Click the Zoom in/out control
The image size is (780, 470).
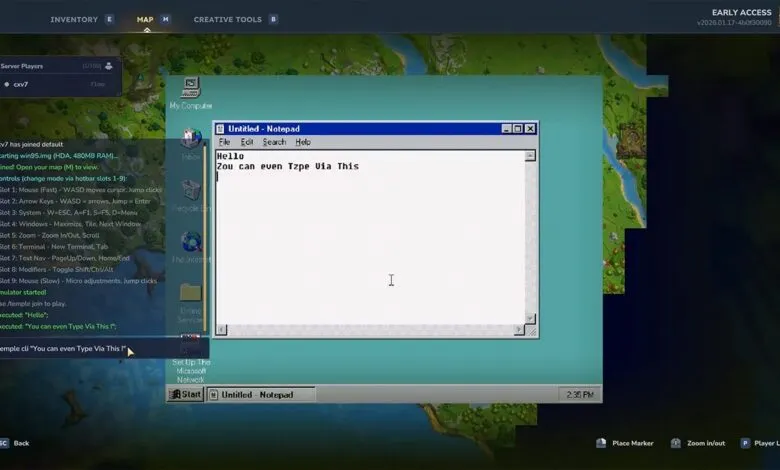coord(697,443)
